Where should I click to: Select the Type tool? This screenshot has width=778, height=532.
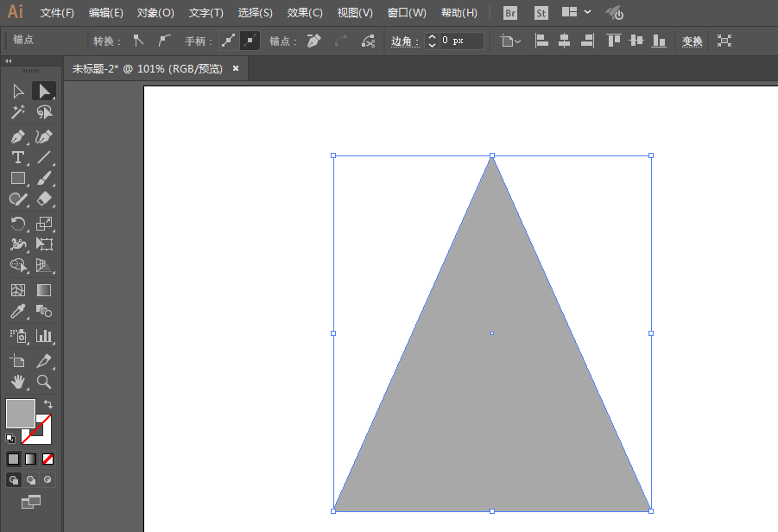[17, 157]
